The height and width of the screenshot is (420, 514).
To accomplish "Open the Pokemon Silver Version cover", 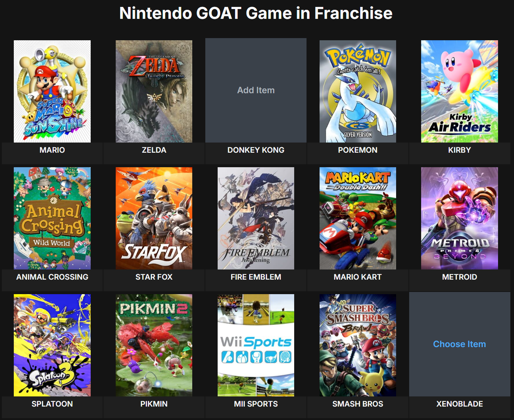I will 358,91.
